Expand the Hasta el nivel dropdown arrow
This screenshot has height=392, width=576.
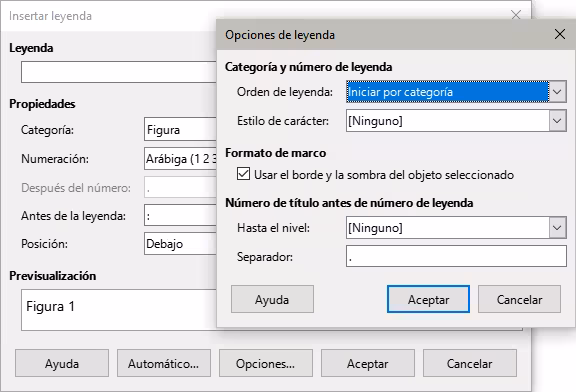[557, 228]
